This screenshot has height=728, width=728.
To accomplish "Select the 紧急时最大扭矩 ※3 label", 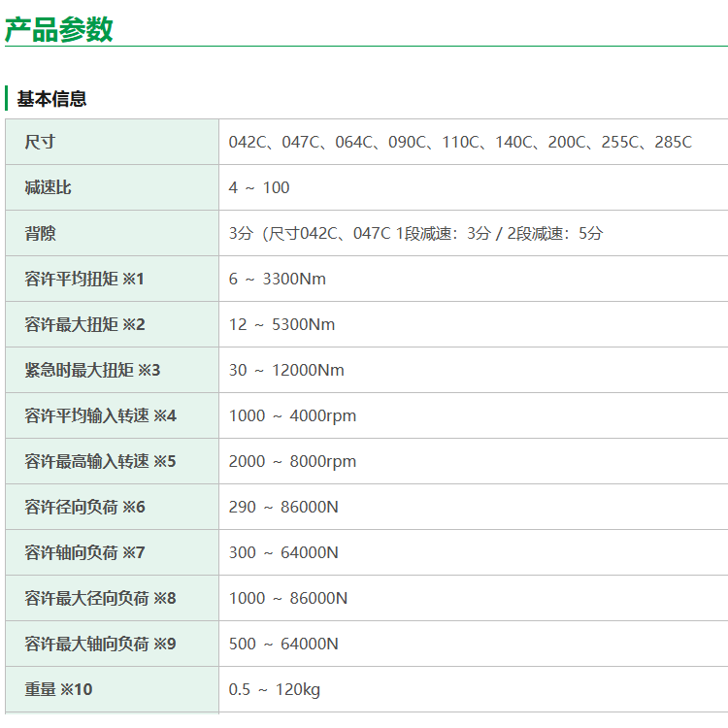I will [x=92, y=370].
